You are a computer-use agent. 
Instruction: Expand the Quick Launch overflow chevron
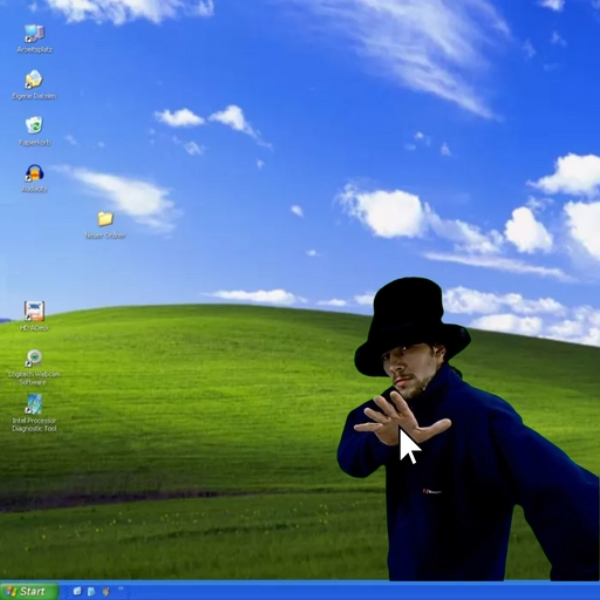pos(121,588)
